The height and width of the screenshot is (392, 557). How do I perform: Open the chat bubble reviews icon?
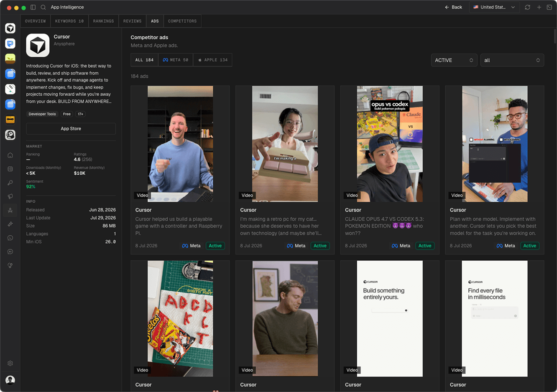point(10,238)
